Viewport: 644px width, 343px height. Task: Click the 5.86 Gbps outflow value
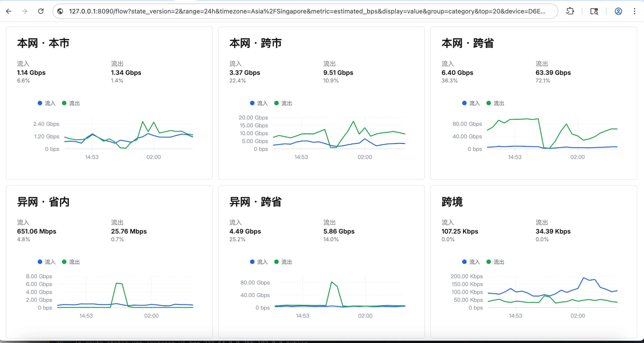pos(339,232)
